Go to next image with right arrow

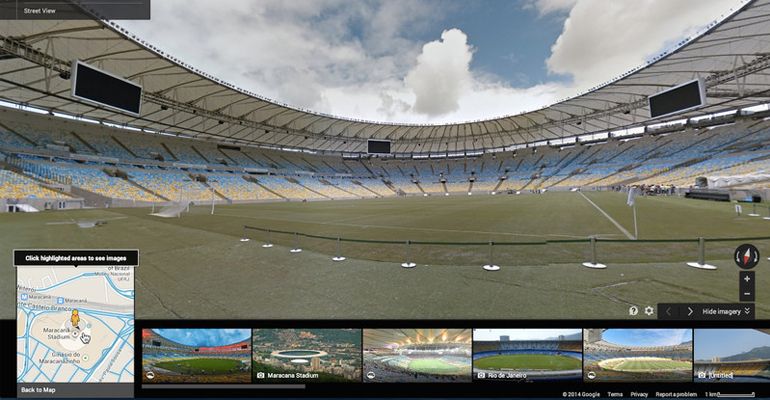coord(689,311)
